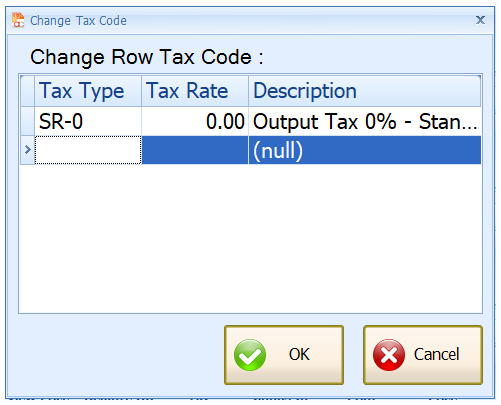
Task: Click the row selector beside SR-0
Action: (27, 121)
